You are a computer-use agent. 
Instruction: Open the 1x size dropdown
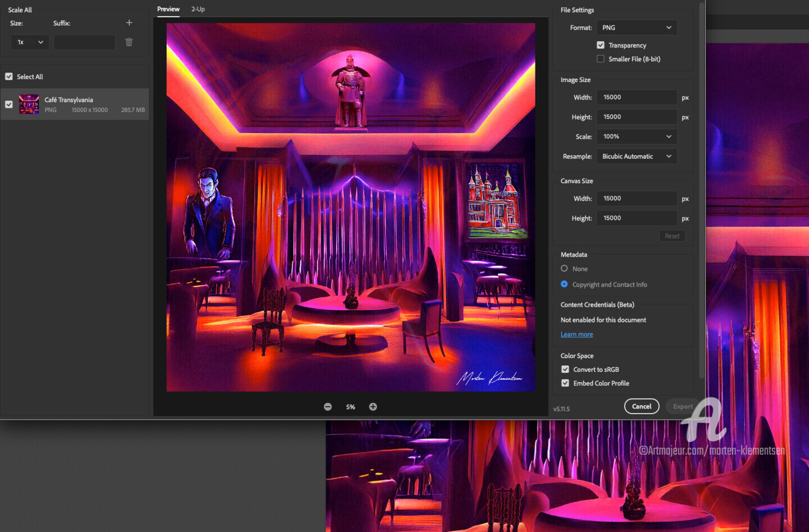pyautogui.click(x=30, y=42)
